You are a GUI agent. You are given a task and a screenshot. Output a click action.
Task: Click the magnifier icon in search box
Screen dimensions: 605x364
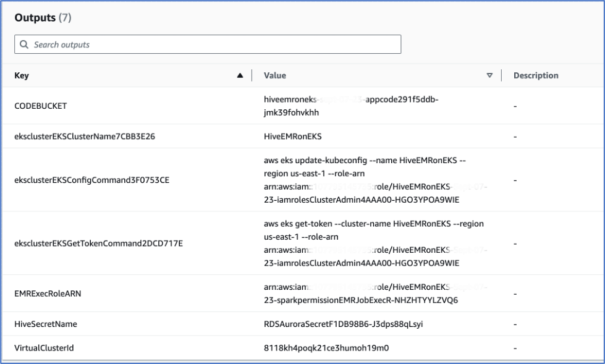(x=24, y=44)
